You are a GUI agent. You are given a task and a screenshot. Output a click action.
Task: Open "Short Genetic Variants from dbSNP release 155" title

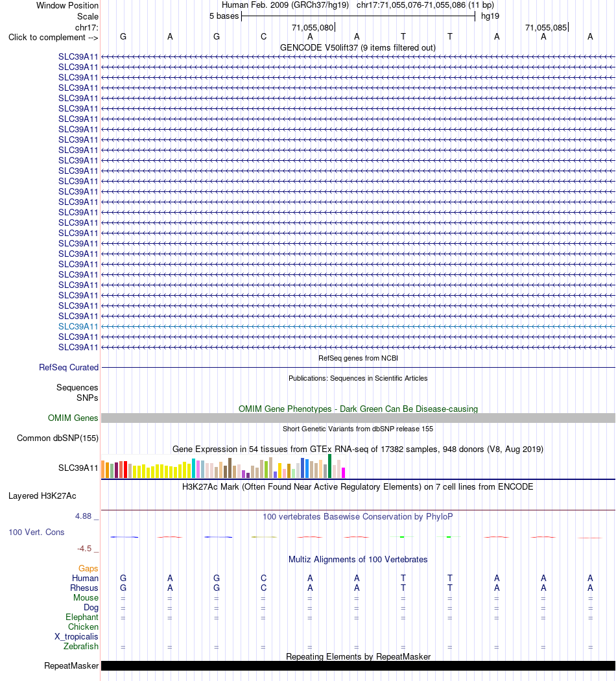coord(358,429)
